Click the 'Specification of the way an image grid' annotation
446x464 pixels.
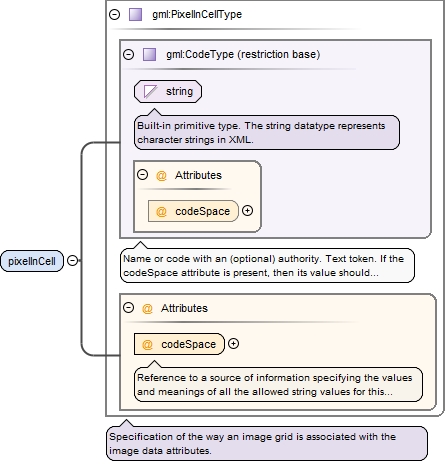pos(267,444)
